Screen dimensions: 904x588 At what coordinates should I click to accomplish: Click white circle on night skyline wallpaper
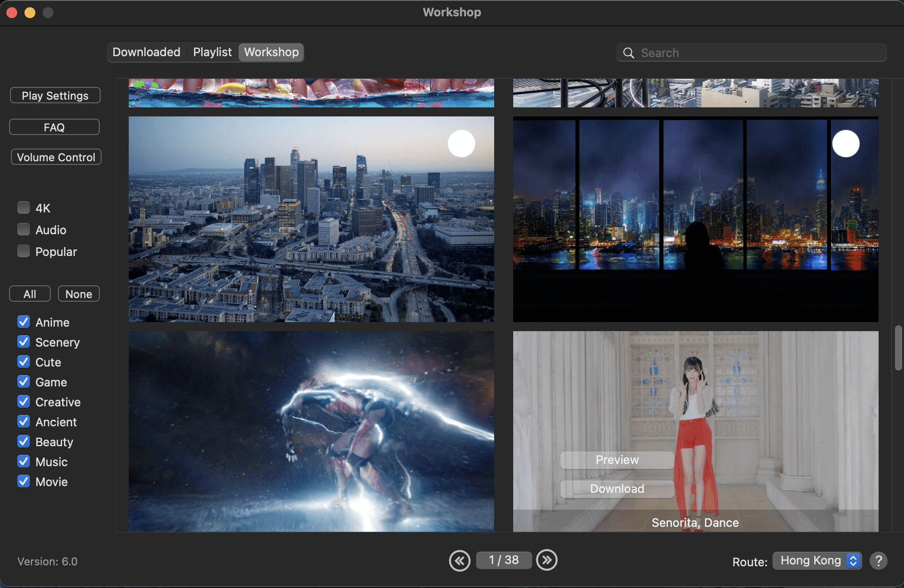846,144
